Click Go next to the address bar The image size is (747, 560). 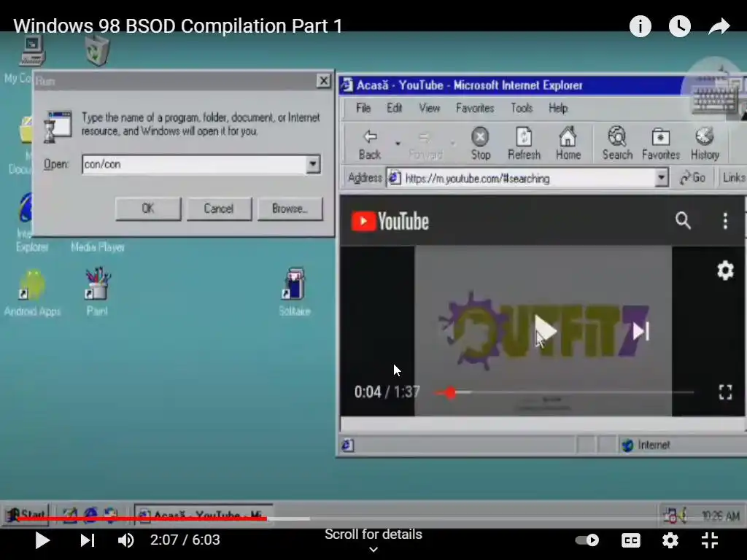pyautogui.click(x=693, y=178)
